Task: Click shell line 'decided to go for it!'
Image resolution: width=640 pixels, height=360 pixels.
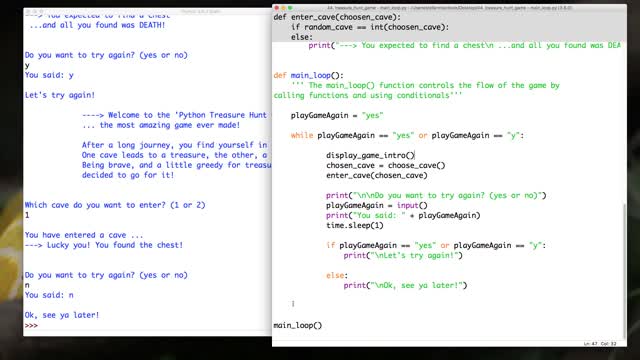Action: click(128, 175)
